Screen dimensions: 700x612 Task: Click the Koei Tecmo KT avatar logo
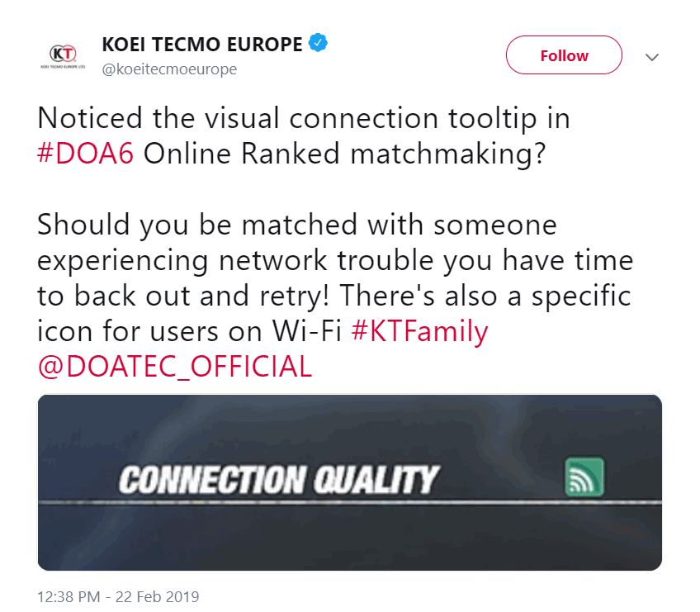coord(63,55)
